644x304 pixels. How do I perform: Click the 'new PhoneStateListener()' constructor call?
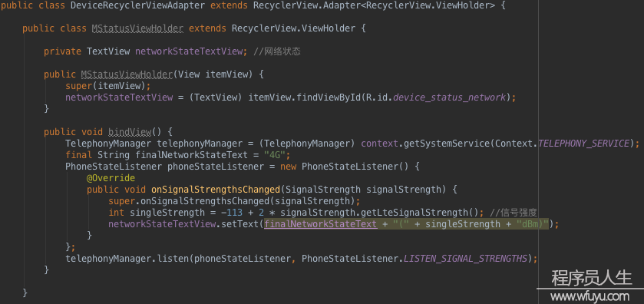coord(345,167)
